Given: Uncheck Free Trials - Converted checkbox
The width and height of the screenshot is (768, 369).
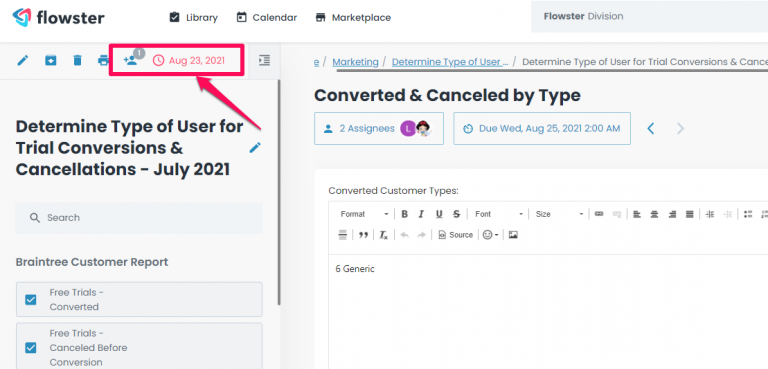Looking at the screenshot, I should click(x=31, y=299).
